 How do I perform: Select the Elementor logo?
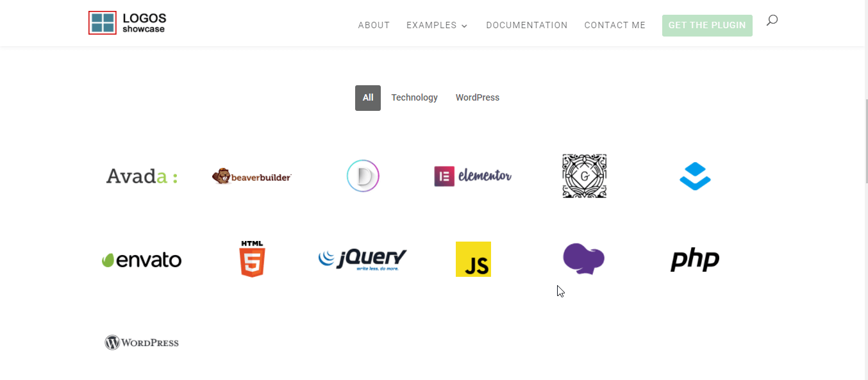click(472, 176)
